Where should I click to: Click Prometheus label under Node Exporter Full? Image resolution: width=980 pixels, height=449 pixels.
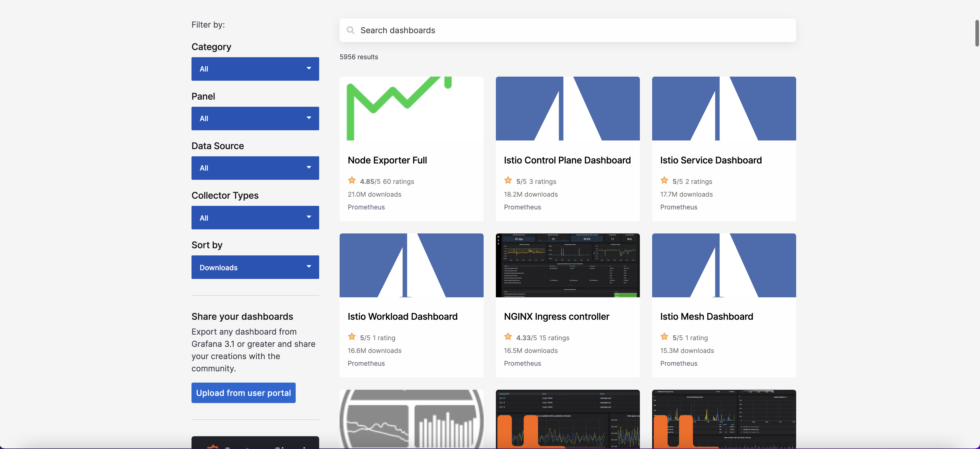click(366, 207)
